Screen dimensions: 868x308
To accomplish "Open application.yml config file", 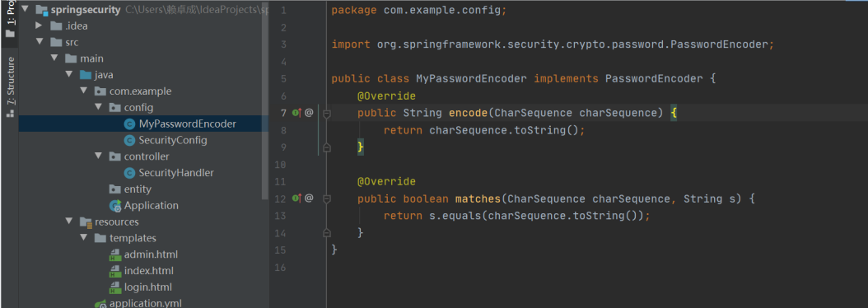I will pyautogui.click(x=146, y=303).
